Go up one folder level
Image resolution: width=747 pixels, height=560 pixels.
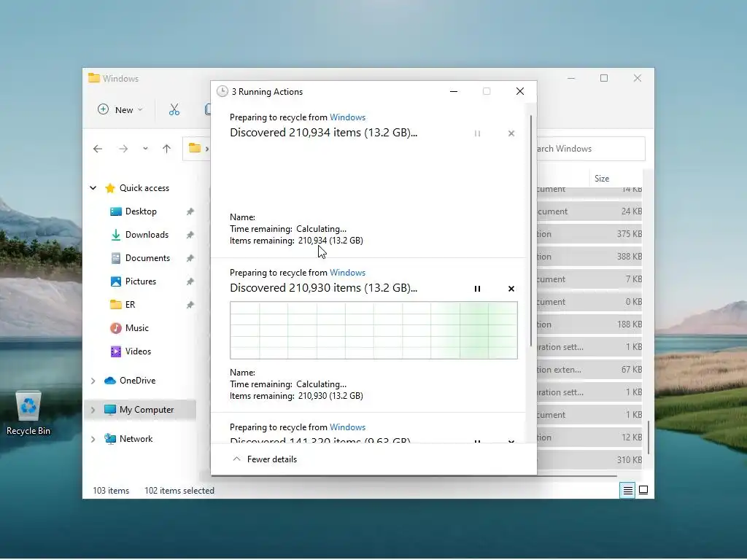167,149
